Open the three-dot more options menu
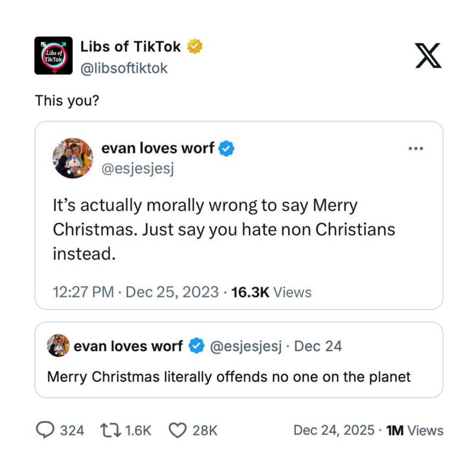The width and height of the screenshot is (476, 474). [415, 148]
